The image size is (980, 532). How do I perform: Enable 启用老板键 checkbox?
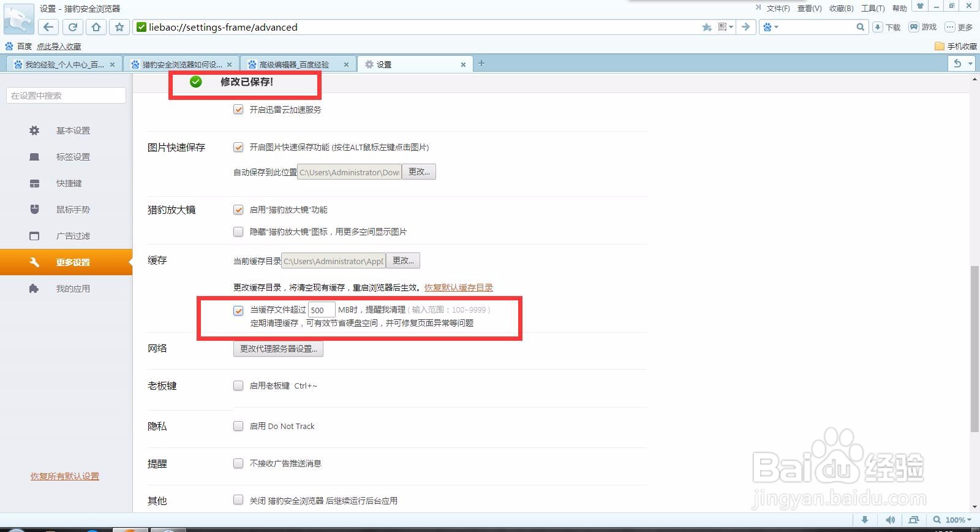tap(238, 386)
